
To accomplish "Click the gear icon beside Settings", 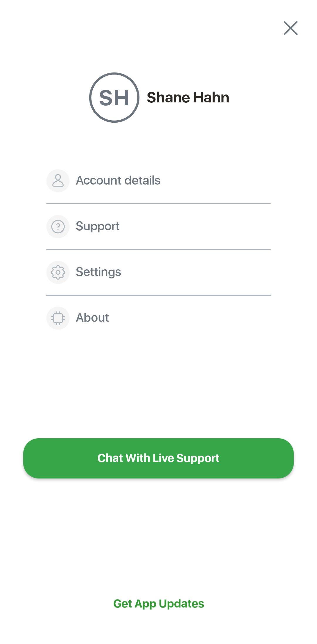I will point(58,272).
